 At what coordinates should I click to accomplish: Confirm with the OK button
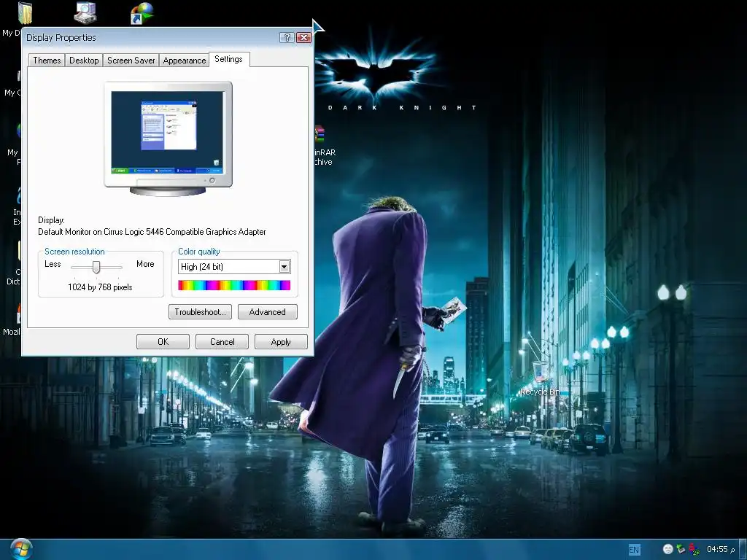click(163, 342)
